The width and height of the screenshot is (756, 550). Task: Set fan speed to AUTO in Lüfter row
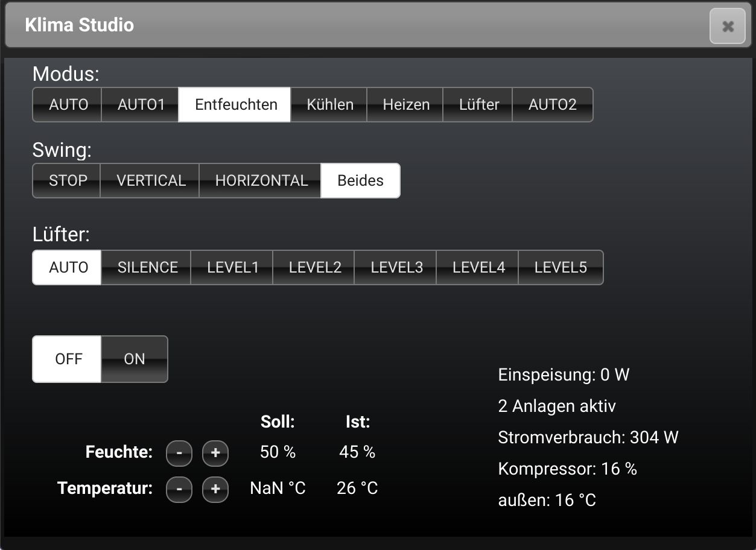(68, 267)
